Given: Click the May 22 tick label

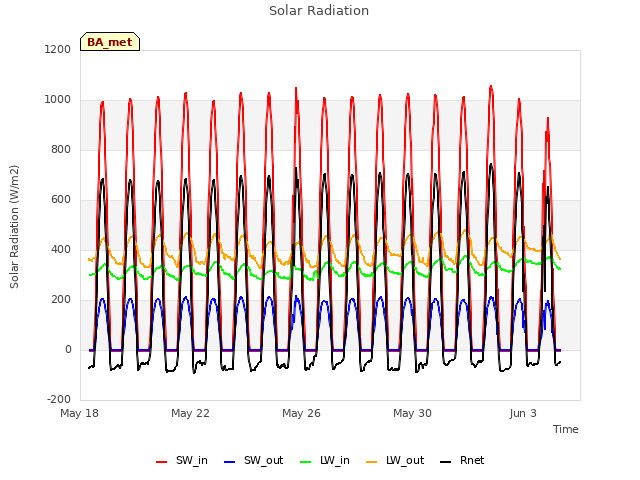Looking at the screenshot, I should [190, 413].
